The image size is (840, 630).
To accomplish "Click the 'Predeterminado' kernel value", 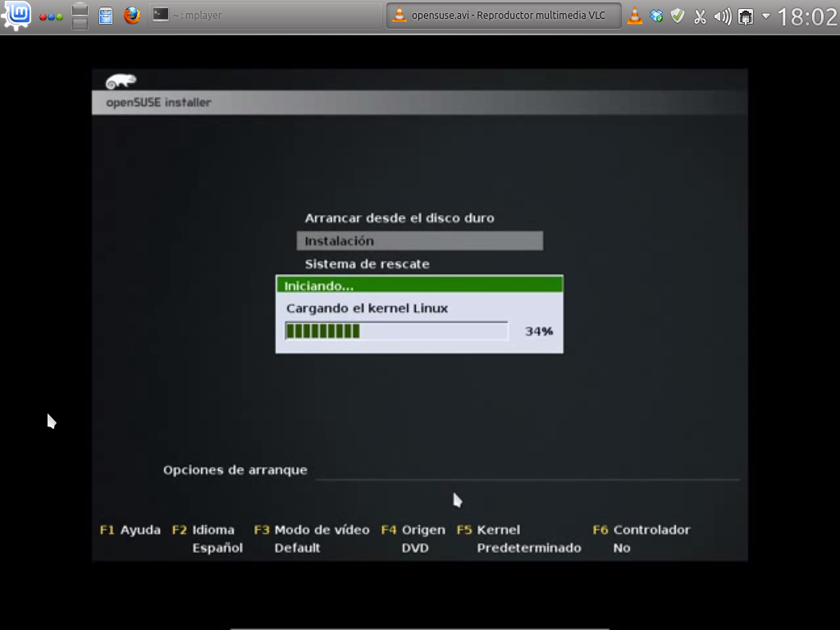I will pyautogui.click(x=529, y=548).
